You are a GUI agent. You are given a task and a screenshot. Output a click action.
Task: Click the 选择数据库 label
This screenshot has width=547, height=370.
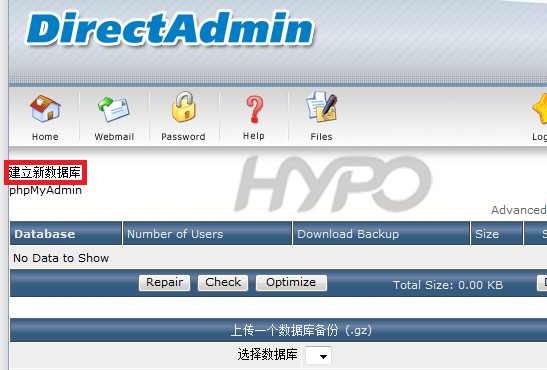pos(267,355)
